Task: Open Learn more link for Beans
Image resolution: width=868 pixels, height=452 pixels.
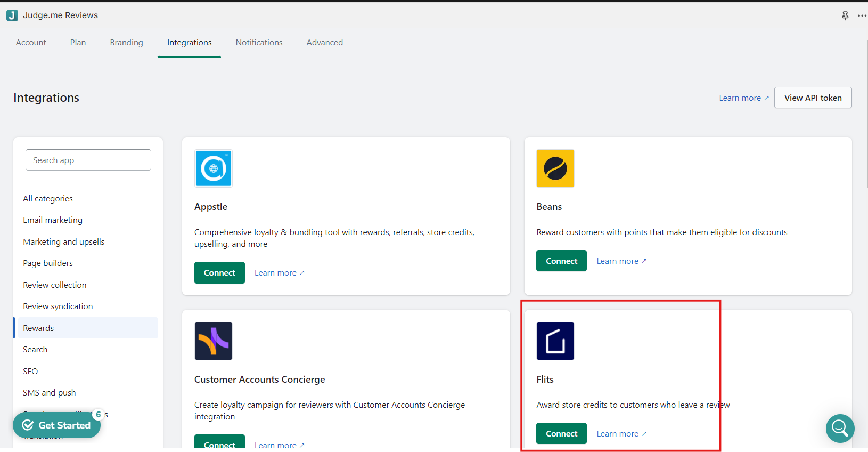Action: [621, 261]
